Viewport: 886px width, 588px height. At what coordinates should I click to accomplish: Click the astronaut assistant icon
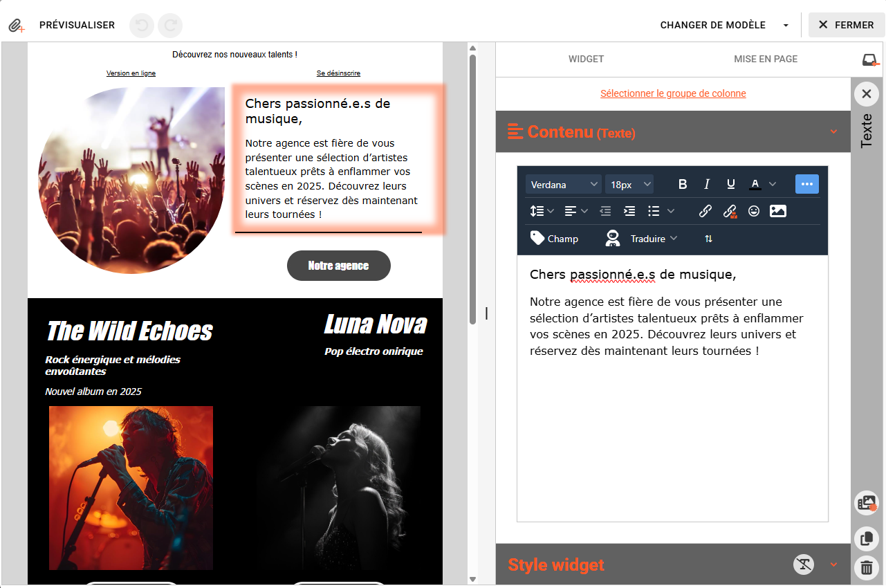[612, 239]
